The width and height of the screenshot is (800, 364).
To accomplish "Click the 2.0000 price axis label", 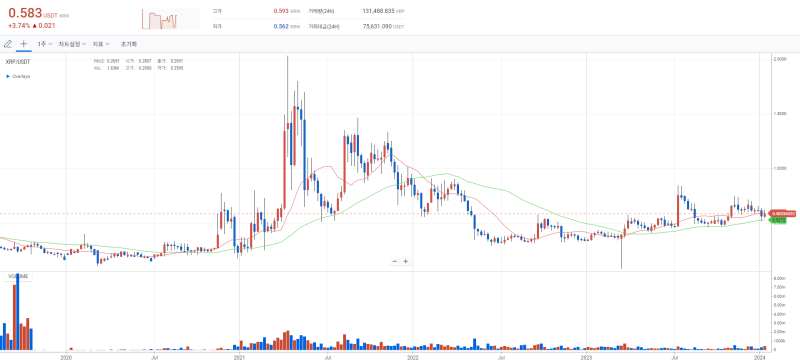I will coord(780,59).
